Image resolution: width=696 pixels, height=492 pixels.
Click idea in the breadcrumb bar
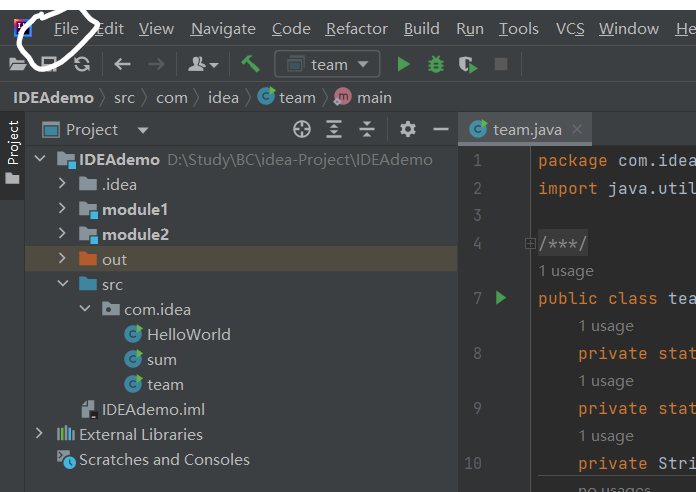coord(223,98)
